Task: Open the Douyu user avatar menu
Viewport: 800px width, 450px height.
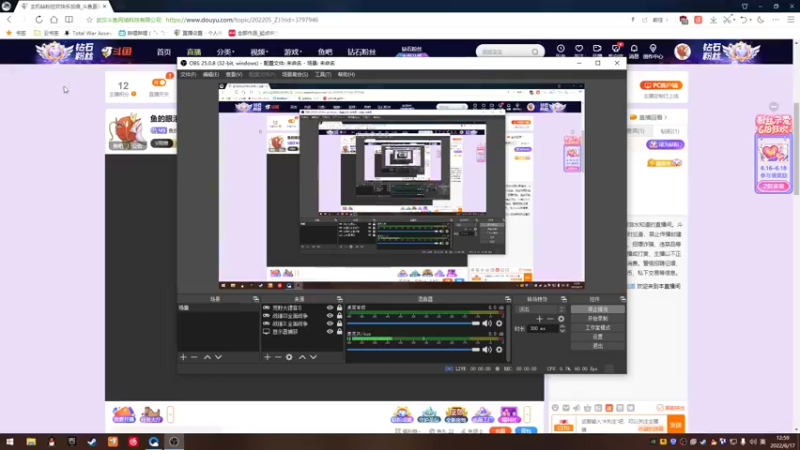Action: pyautogui.click(x=682, y=52)
